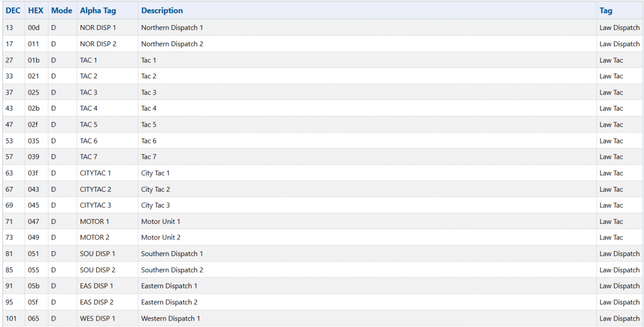Click the Alpha Tag column header

(x=98, y=11)
